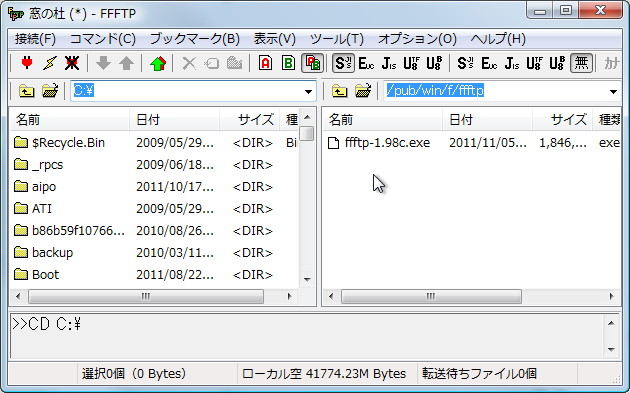This screenshot has height=393, width=630.
Task: Open the ヘルプ(H) menu
Action: tap(498, 39)
